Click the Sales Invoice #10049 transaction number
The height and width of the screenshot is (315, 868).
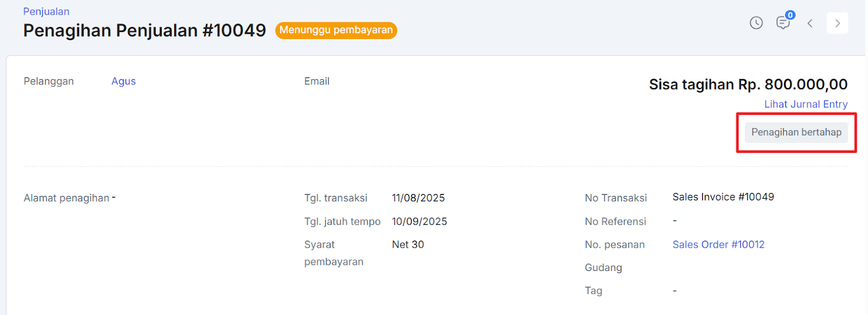pos(723,197)
